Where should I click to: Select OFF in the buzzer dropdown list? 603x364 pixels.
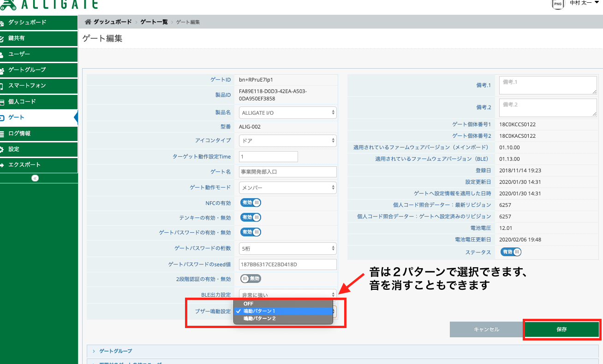pos(283,304)
